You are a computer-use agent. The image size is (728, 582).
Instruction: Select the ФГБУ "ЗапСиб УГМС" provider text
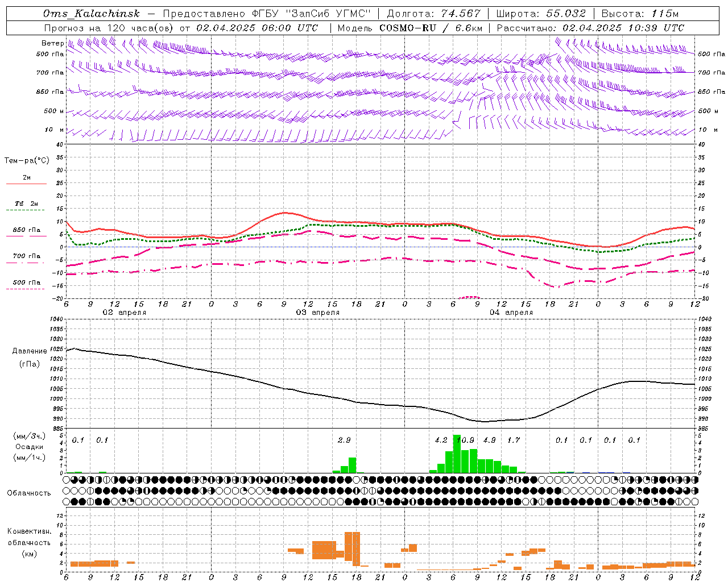click(311, 14)
